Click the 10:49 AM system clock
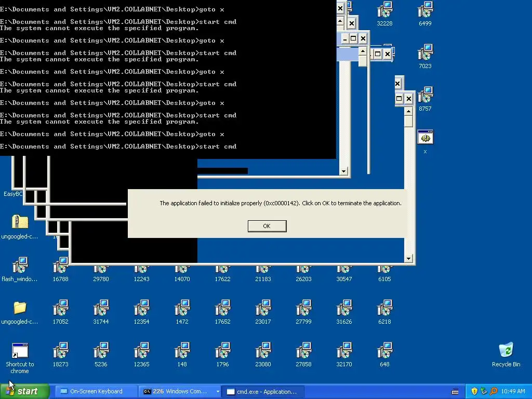 tap(513, 391)
